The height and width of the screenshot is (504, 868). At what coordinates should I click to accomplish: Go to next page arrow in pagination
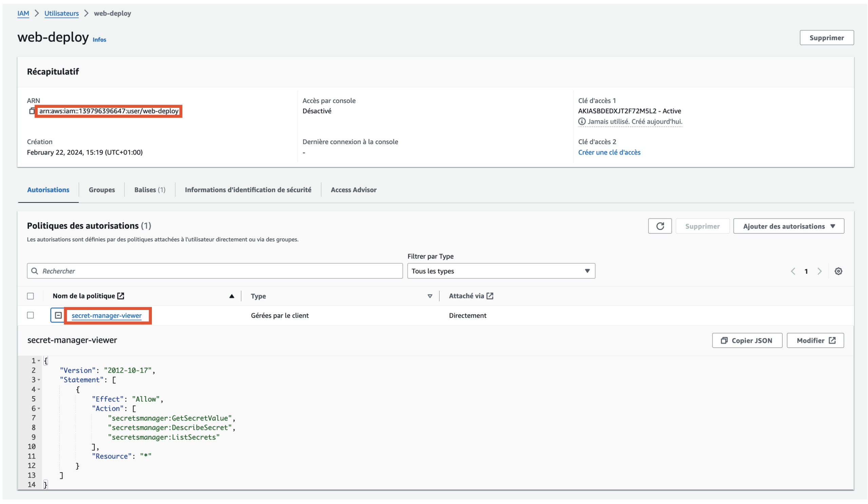coord(819,271)
